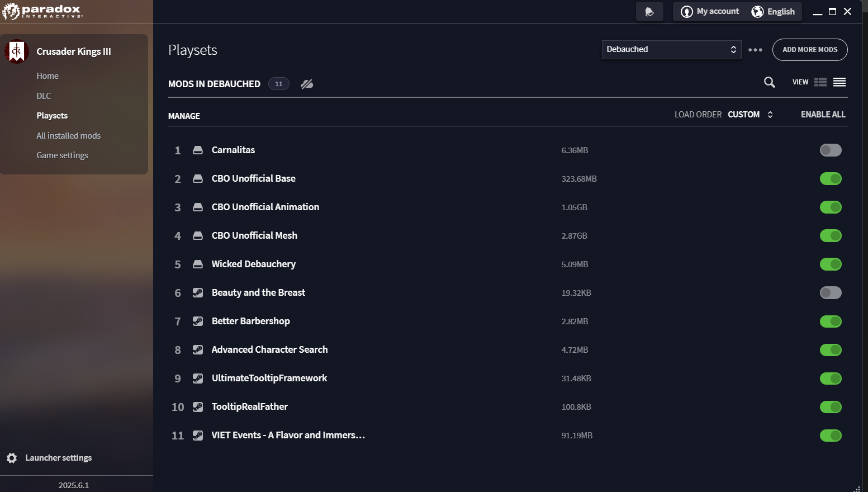Disable the UltimateTooltipFramework toggle
Viewport: 868px width, 492px height.
pos(831,378)
